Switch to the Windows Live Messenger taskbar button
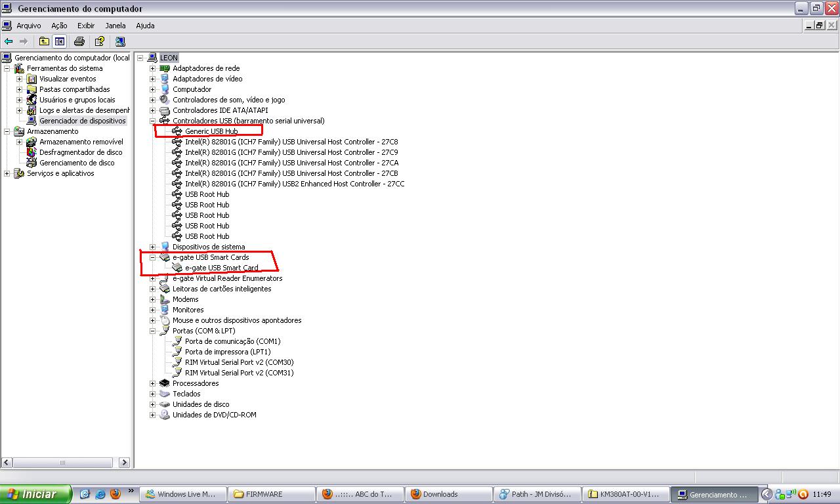This screenshot has height=504, width=840. (184, 494)
